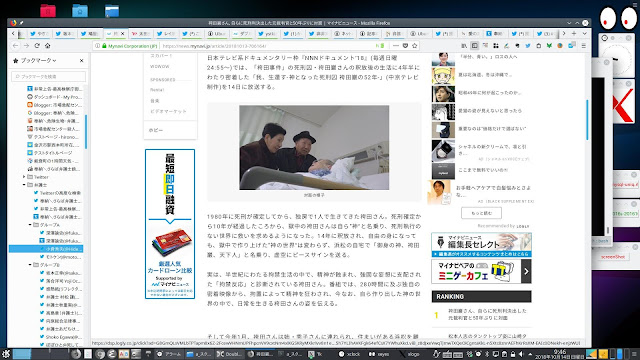
Task: Switch to the ネット tab
Action: [343, 33]
